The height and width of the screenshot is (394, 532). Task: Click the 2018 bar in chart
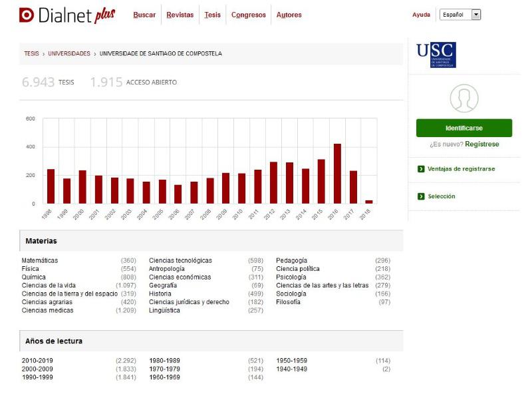pyautogui.click(x=369, y=201)
